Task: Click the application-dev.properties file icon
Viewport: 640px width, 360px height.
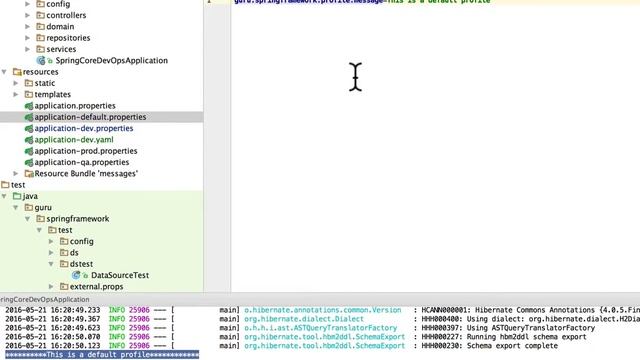Action: [29, 128]
